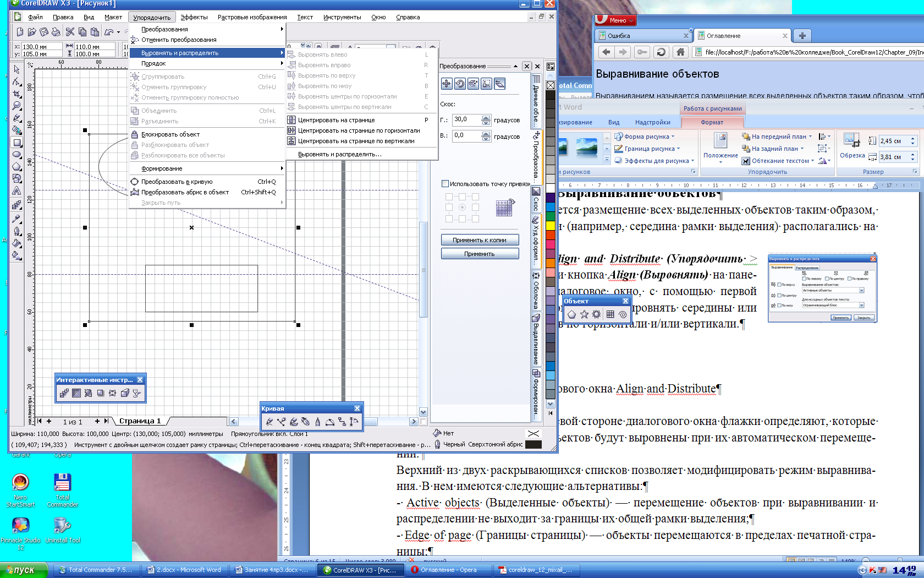Open the undo history dropdown arrow
The image size is (924, 578).
(118, 32)
